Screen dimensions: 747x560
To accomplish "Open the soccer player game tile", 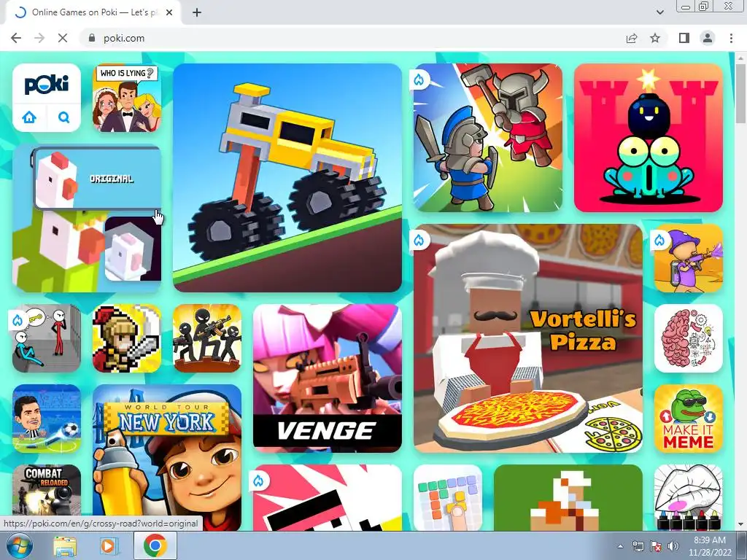I will [x=47, y=418].
